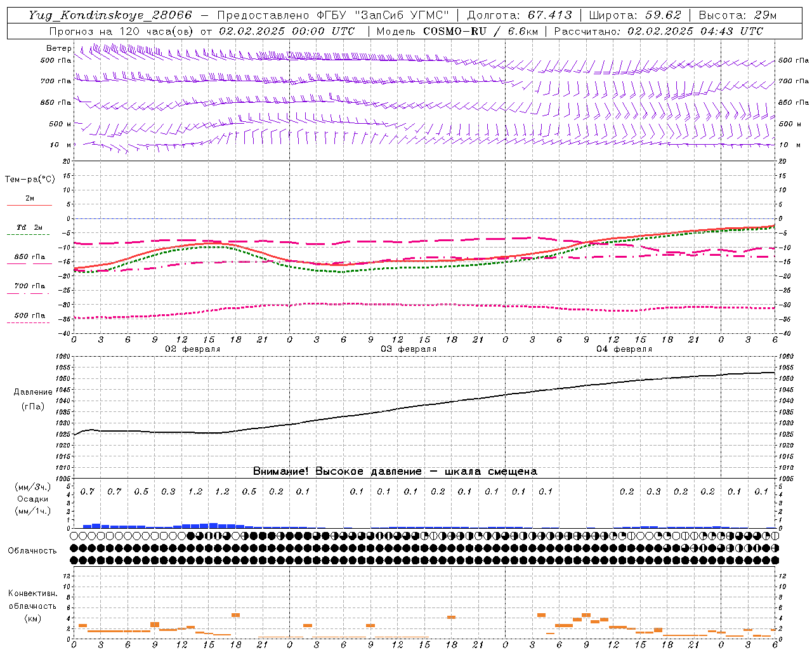Click the Облачность cloudiness label
Image resolution: width=812 pixels, height=650 pixels.
point(32,550)
